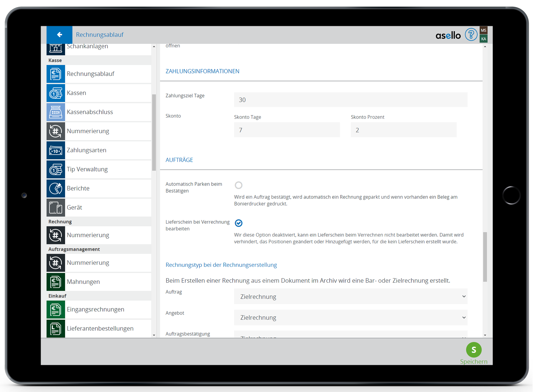Expand the Angebot Zielrechnung dropdown

point(350,317)
